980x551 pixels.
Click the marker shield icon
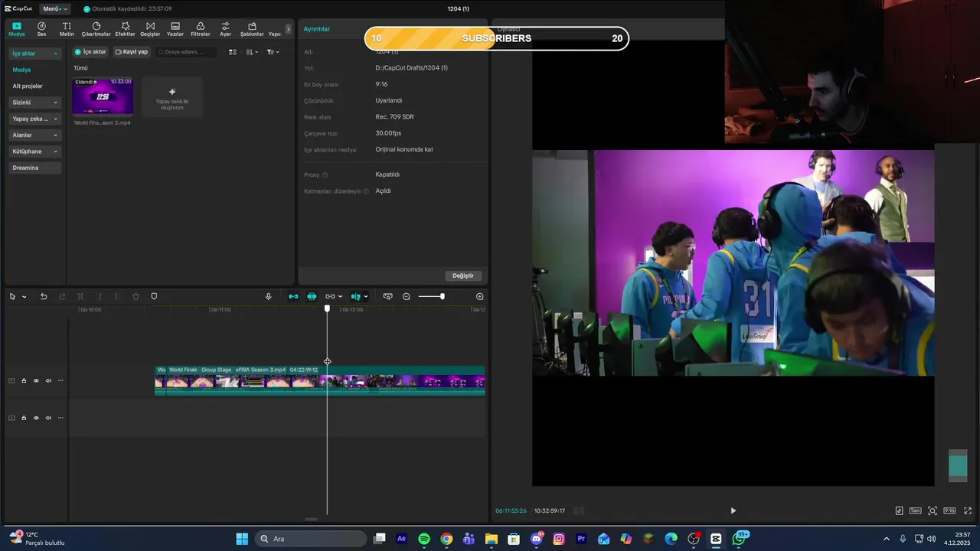[154, 296]
